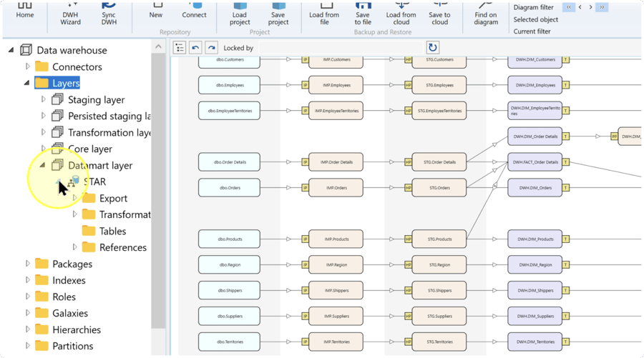Select the dbo.Suppliers source node
The image size is (644, 358).
(229, 316)
